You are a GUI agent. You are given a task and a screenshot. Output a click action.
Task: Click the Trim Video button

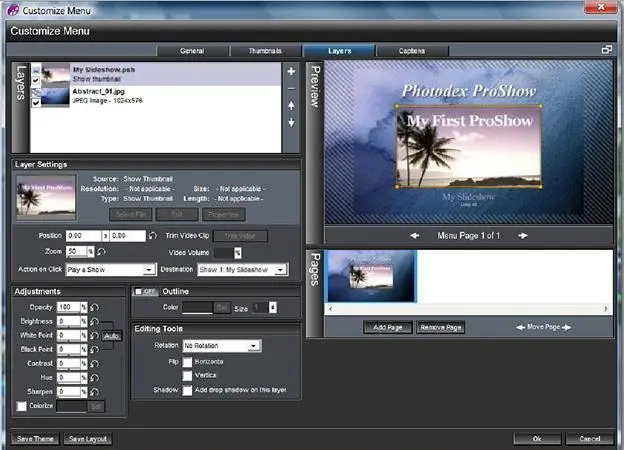pos(240,236)
